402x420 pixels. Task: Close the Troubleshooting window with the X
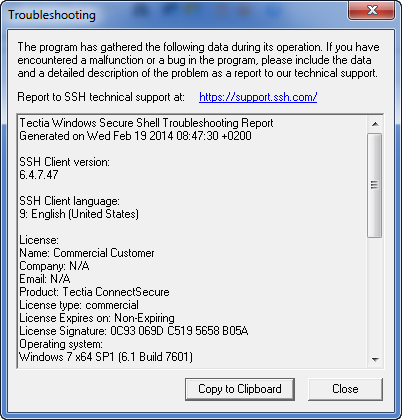(372, 10)
